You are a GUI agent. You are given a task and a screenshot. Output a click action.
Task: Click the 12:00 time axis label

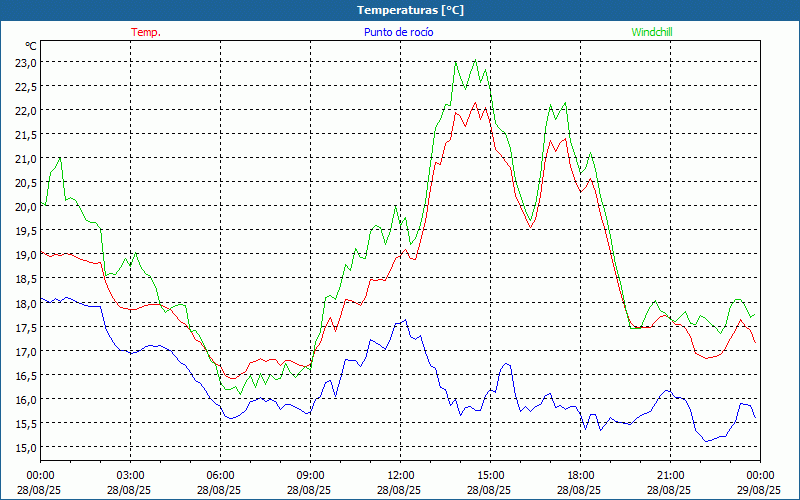pyautogui.click(x=401, y=476)
